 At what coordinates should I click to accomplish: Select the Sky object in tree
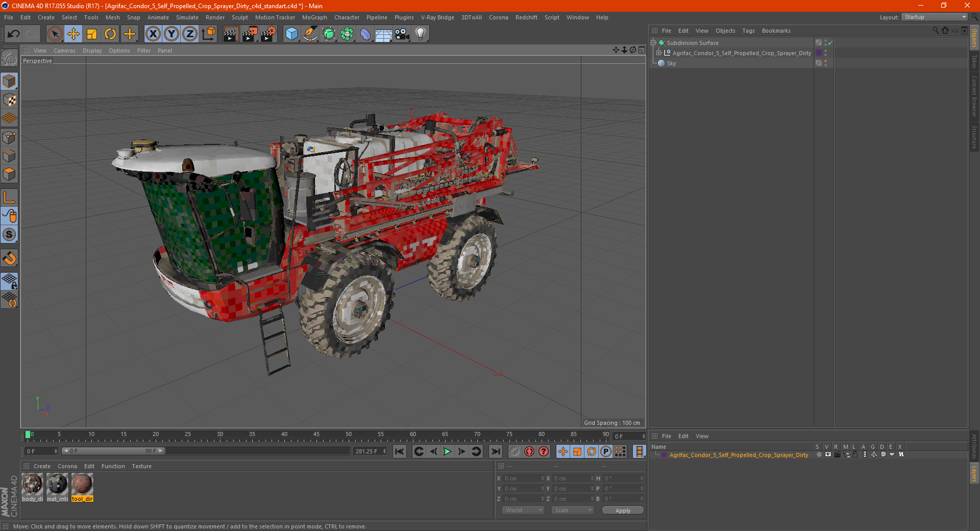[671, 63]
